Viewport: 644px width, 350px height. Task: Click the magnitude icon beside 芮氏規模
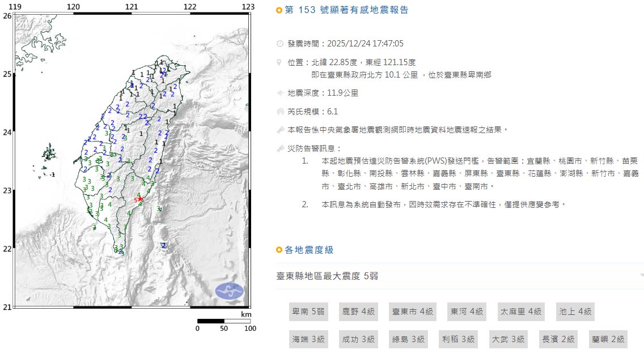[x=279, y=112]
